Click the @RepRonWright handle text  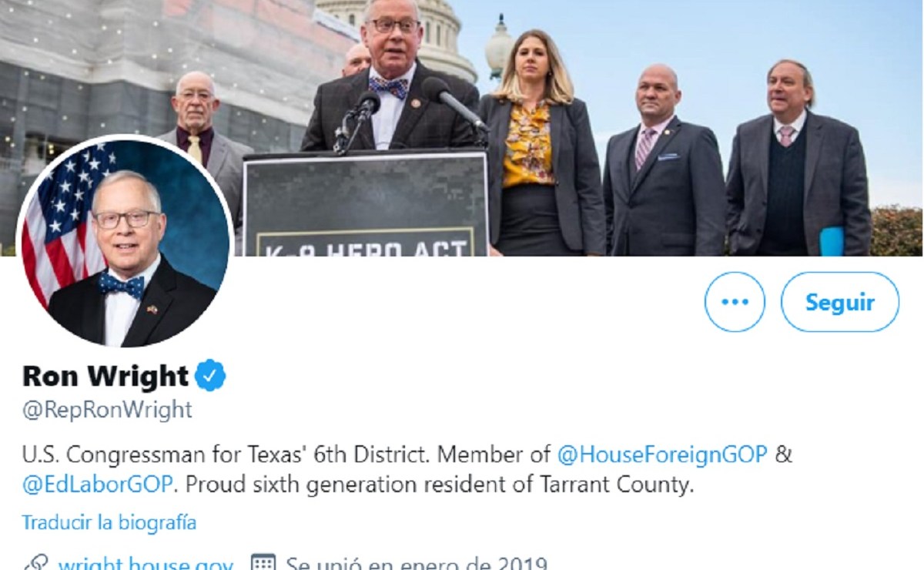coord(107,410)
